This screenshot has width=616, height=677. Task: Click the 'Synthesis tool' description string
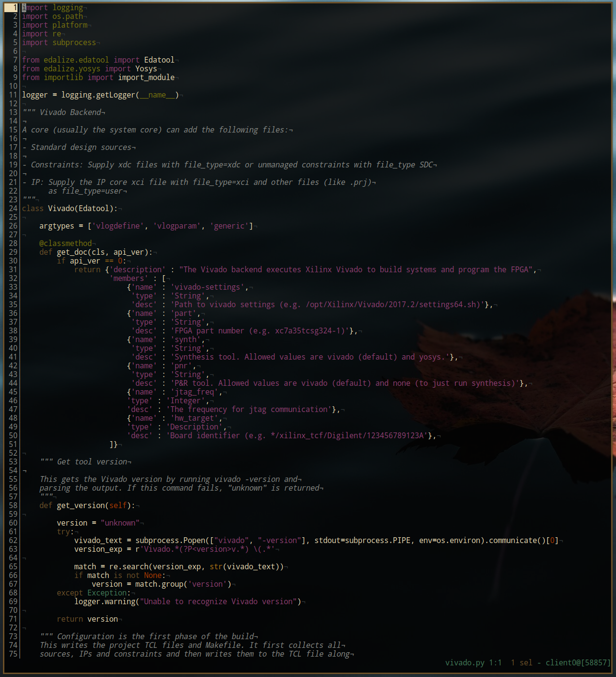310,357
